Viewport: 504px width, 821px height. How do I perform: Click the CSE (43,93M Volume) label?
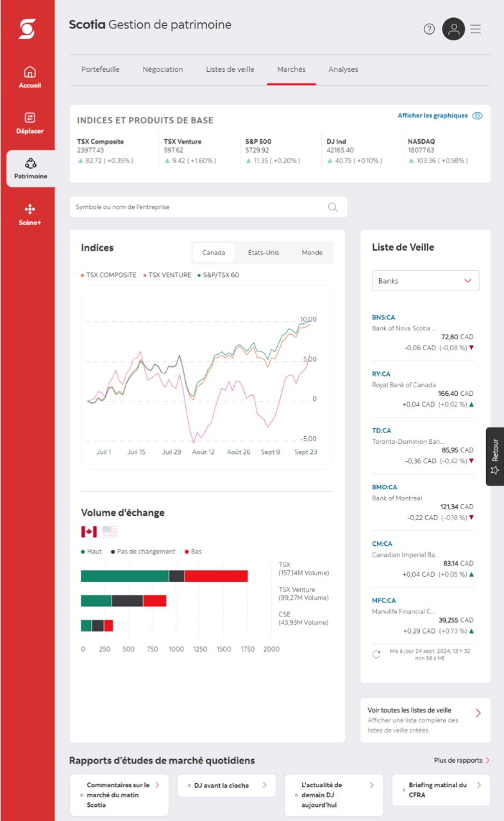click(303, 618)
